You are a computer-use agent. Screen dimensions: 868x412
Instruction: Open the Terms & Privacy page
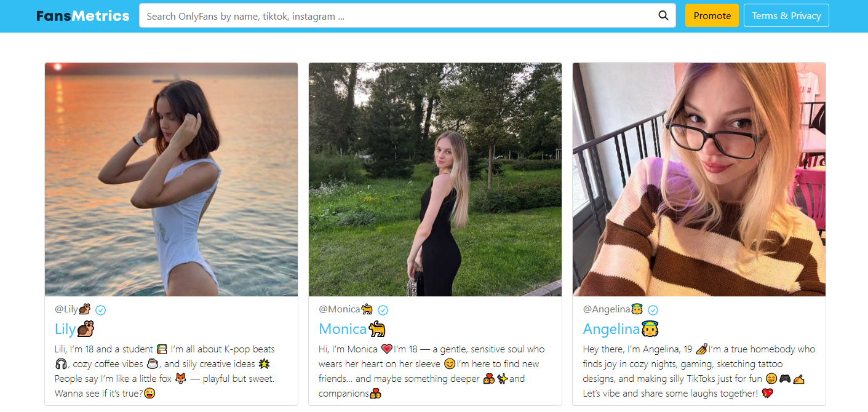tap(786, 16)
